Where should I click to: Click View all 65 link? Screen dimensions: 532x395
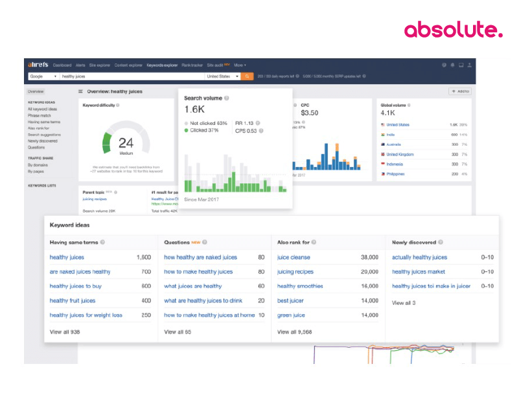pyautogui.click(x=178, y=332)
